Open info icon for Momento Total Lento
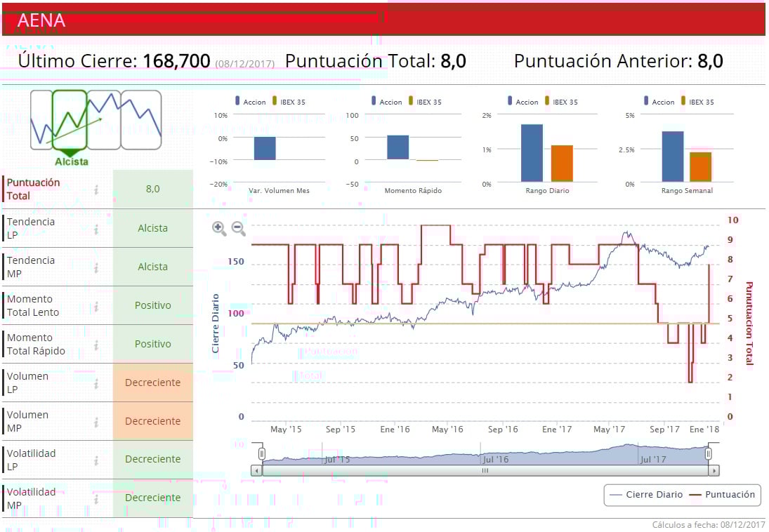The width and height of the screenshot is (769, 532). coord(96,306)
